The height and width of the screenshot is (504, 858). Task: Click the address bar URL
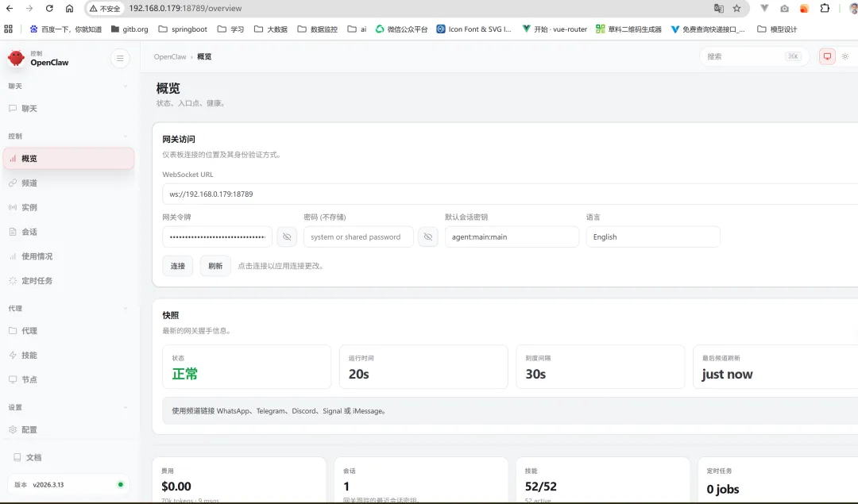tap(185, 8)
